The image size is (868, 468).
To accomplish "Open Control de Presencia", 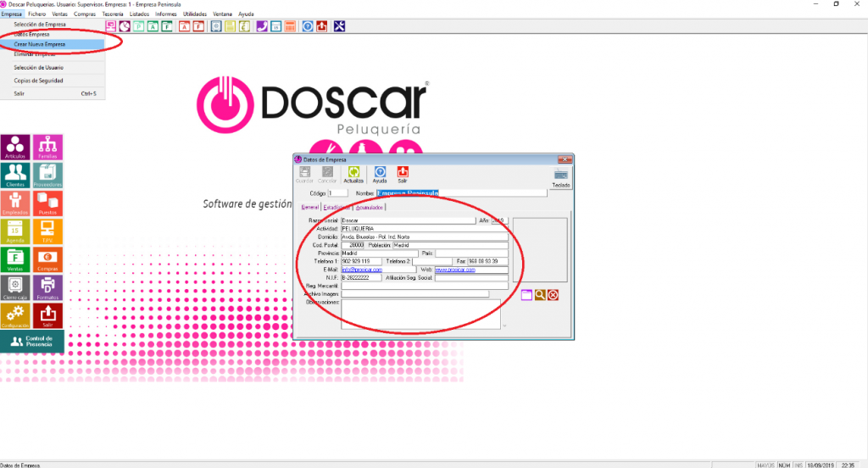I will pos(32,342).
